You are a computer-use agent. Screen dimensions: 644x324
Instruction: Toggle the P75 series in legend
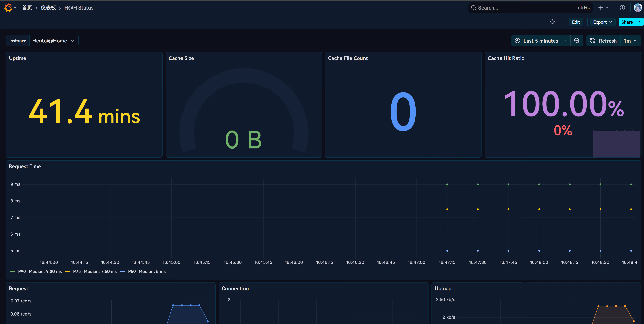pos(77,271)
